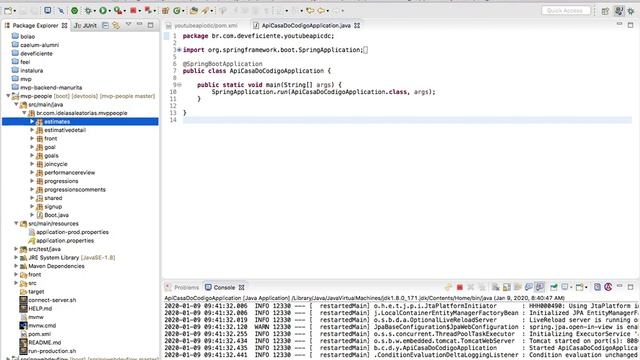Select ApiCasaDoCodigoApplication.java editor tab
Image resolution: width=640 pixels, height=360 pixels.
[306, 25]
